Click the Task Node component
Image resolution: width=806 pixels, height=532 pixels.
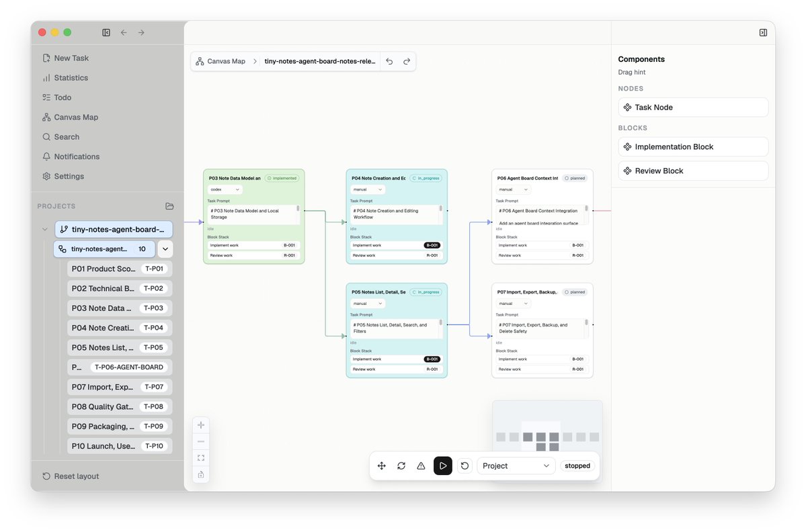tap(693, 107)
